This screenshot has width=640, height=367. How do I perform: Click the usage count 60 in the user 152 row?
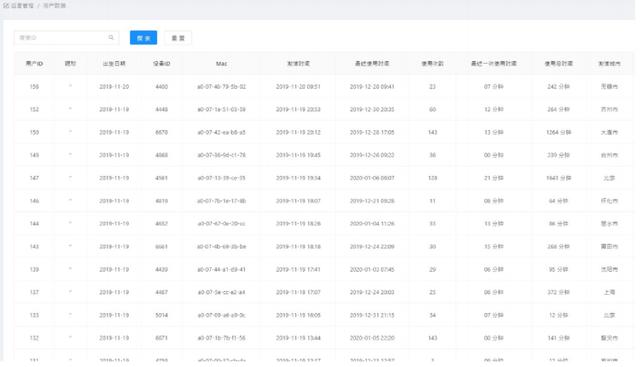(432, 109)
